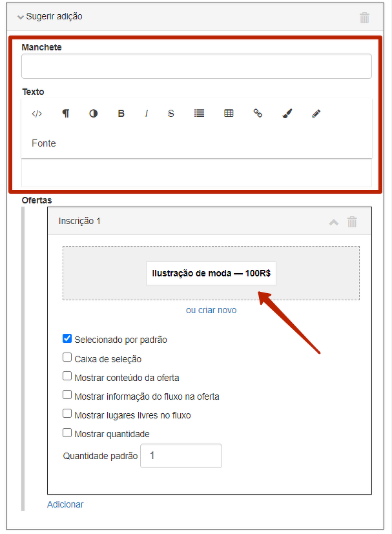
Task: Insert a hyperlink in the text
Action: (x=258, y=114)
